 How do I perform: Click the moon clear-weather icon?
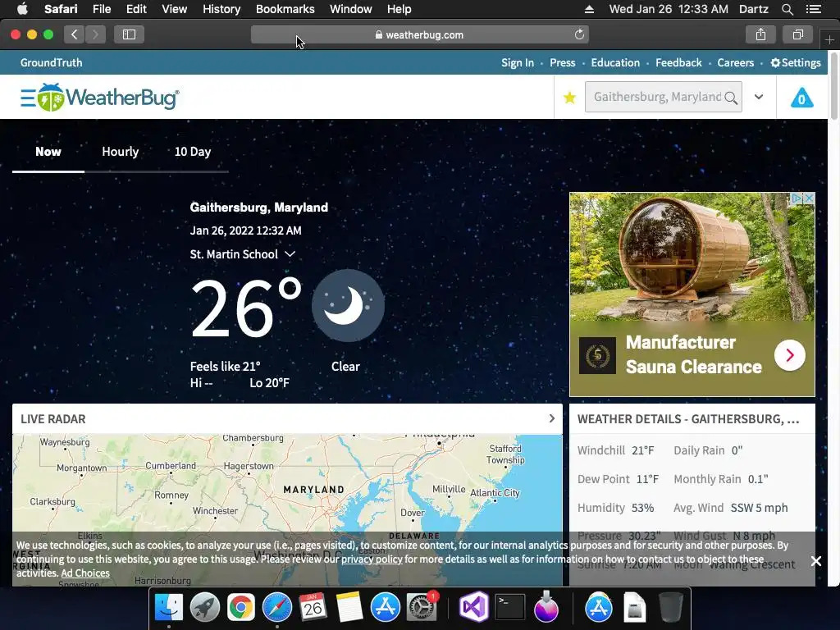(348, 305)
